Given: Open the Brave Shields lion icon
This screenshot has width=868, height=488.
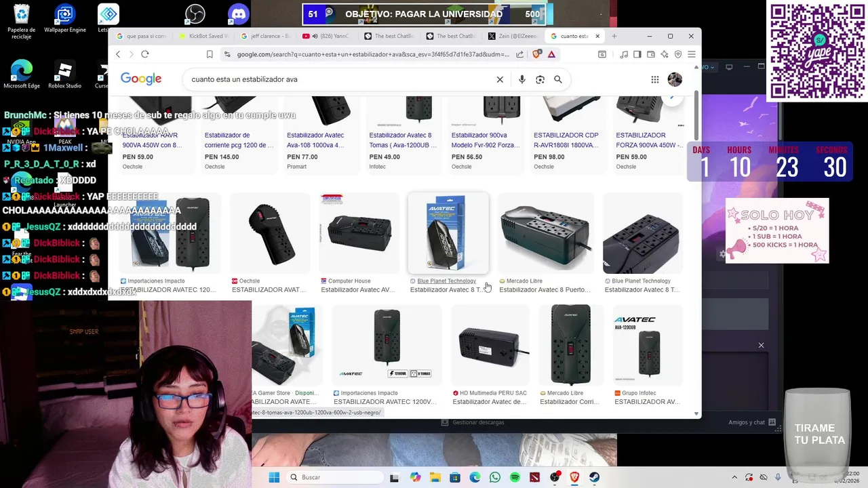Looking at the screenshot, I should tap(537, 54).
